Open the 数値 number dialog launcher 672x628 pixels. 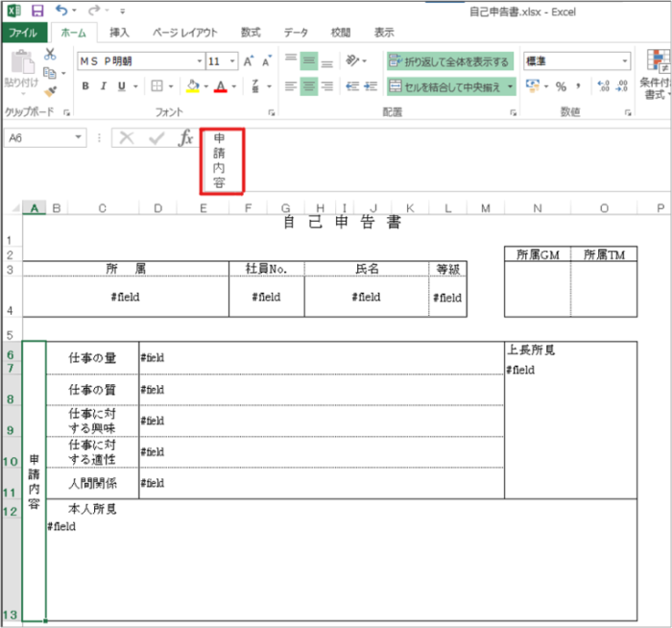coord(628,112)
